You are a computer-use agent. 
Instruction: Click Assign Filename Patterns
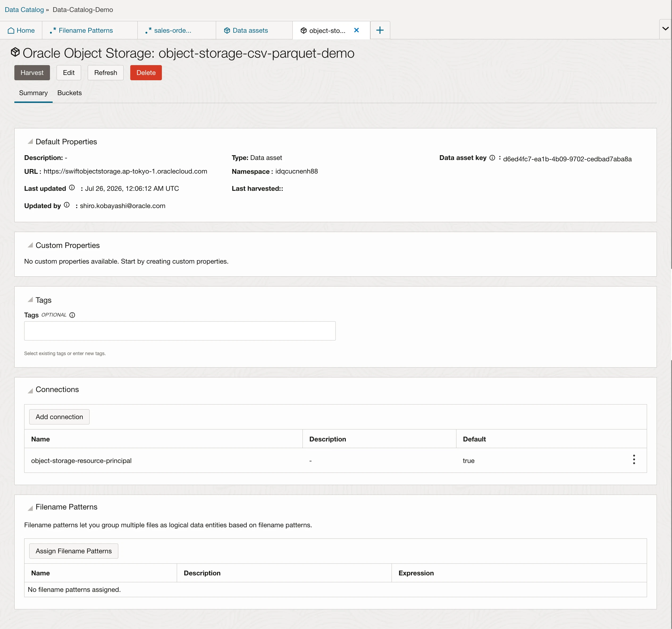pyautogui.click(x=73, y=551)
